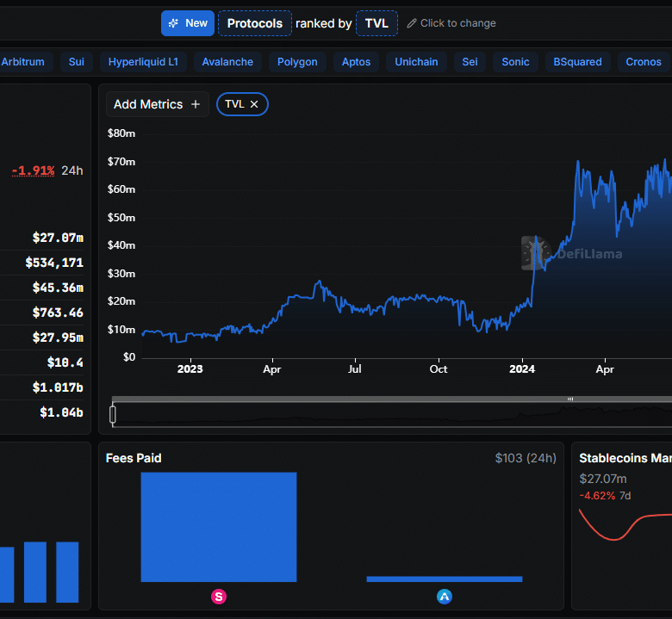Click the small Fees Paid bar
Image resolution: width=672 pixels, height=619 pixels.
[445, 579]
